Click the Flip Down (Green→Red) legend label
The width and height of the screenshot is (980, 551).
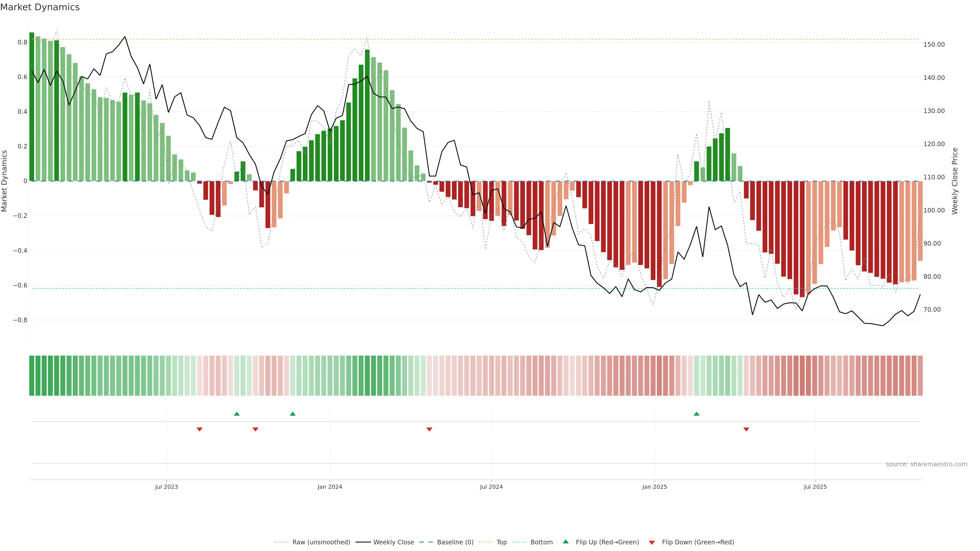coord(698,542)
